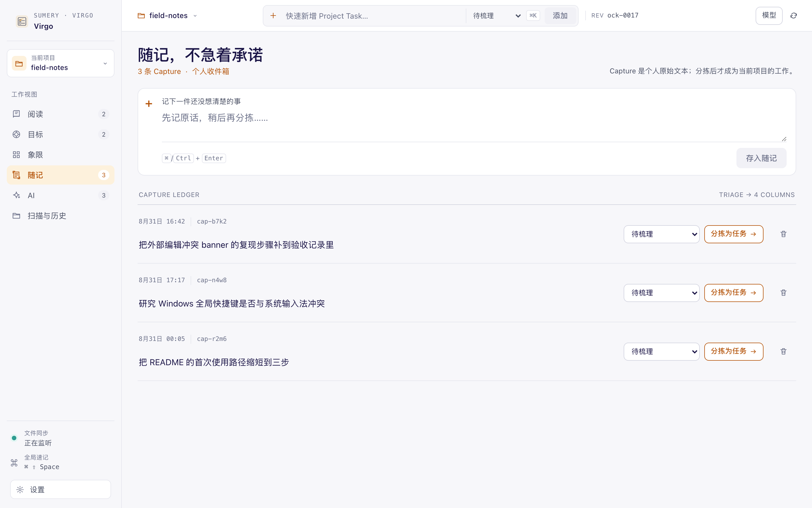Click the TRIAGE → 4 COLUMNS label
This screenshot has height=508, width=812.
point(757,195)
